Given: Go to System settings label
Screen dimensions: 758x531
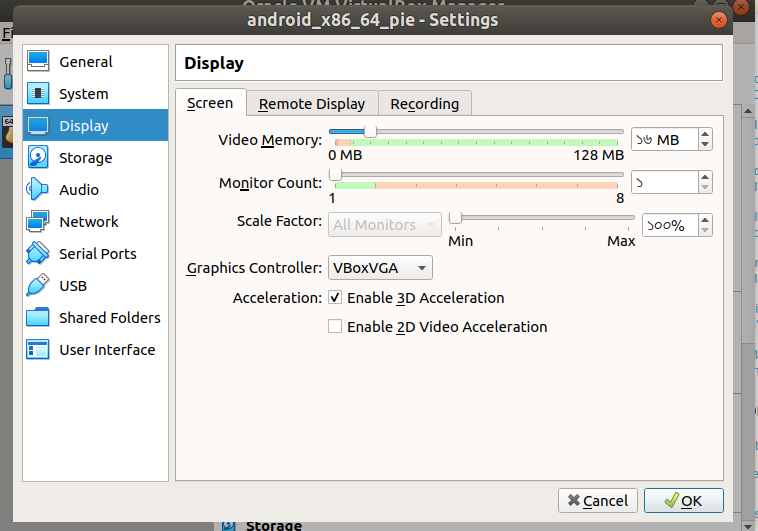Looking at the screenshot, I should pos(84,94).
